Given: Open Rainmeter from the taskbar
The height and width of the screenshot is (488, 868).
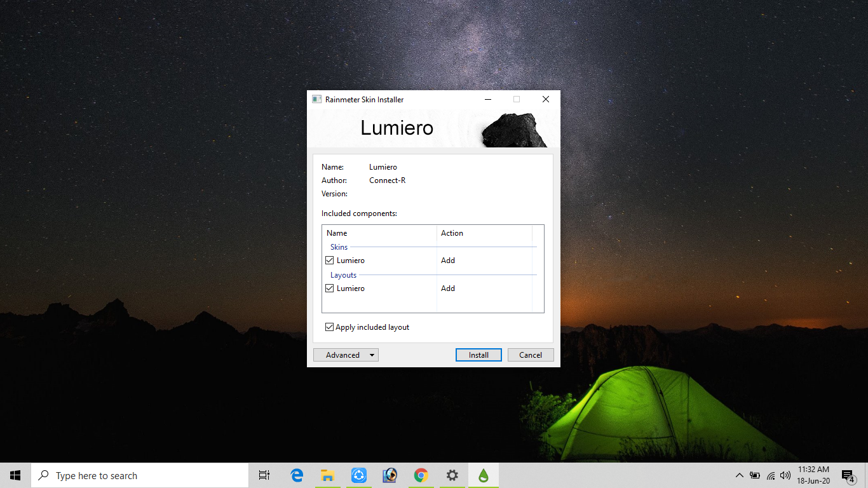Looking at the screenshot, I should 483,475.
